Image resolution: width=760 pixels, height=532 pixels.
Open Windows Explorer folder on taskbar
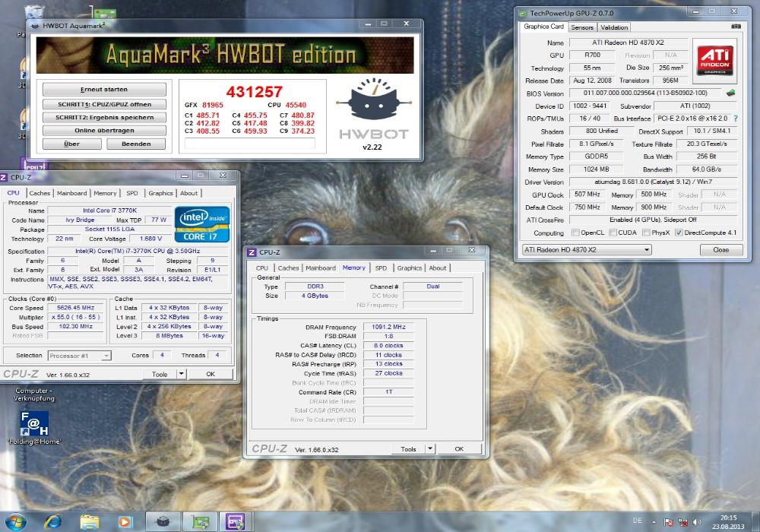(x=89, y=522)
